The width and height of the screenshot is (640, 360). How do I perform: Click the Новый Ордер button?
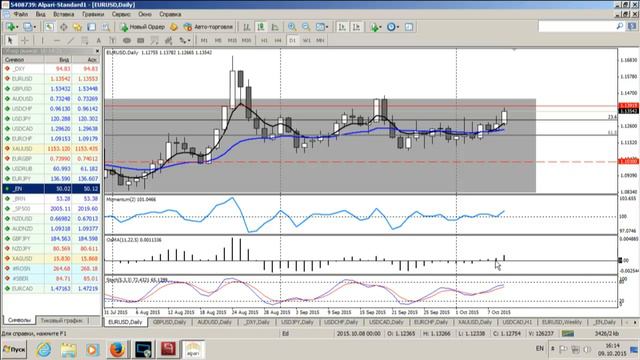point(142,27)
